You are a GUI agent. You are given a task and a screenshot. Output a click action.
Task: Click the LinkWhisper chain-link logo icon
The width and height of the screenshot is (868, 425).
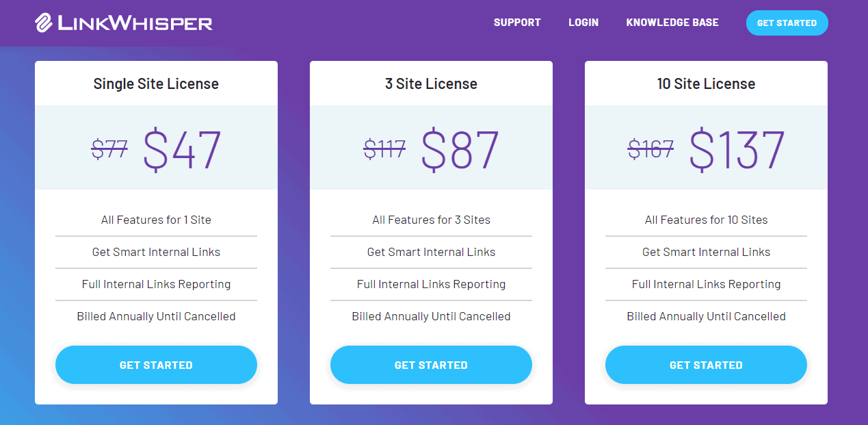(44, 23)
